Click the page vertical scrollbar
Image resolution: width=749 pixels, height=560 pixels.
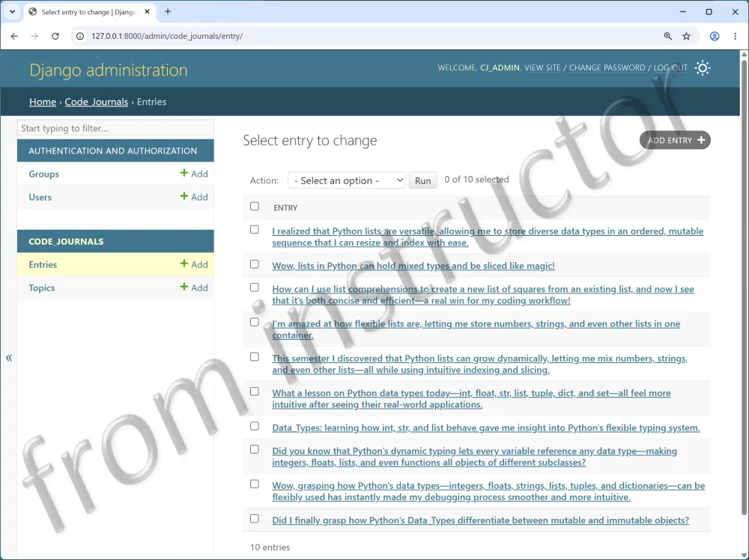pos(745,287)
